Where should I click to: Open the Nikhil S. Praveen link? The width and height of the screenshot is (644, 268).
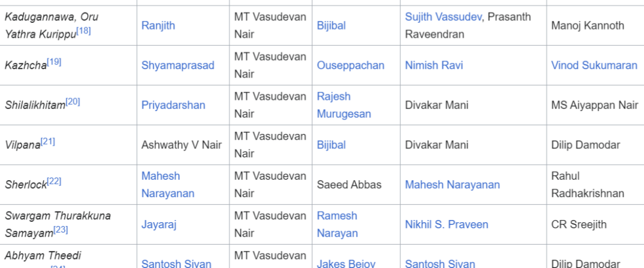447,224
